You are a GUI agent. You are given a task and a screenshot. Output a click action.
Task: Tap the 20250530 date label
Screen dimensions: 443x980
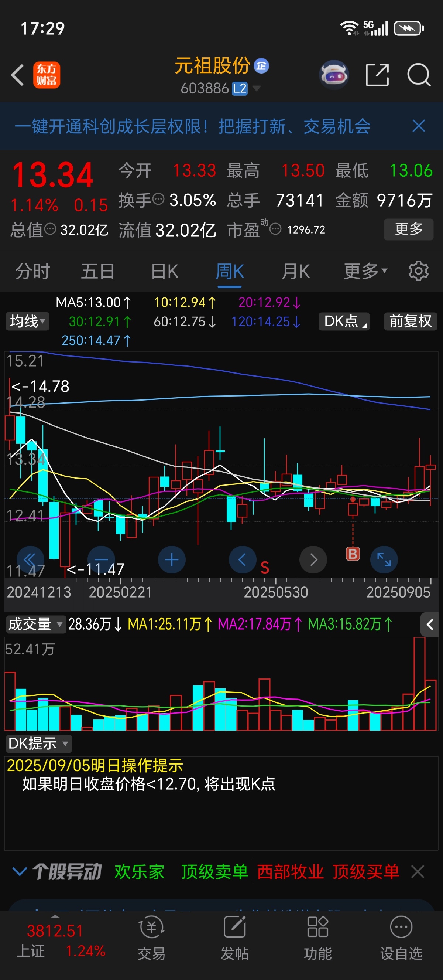coord(276,592)
